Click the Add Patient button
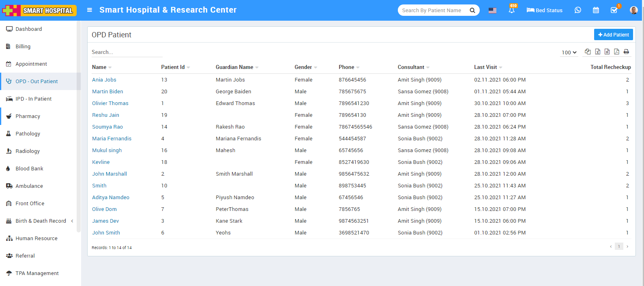This screenshot has width=644, height=286. [613, 35]
